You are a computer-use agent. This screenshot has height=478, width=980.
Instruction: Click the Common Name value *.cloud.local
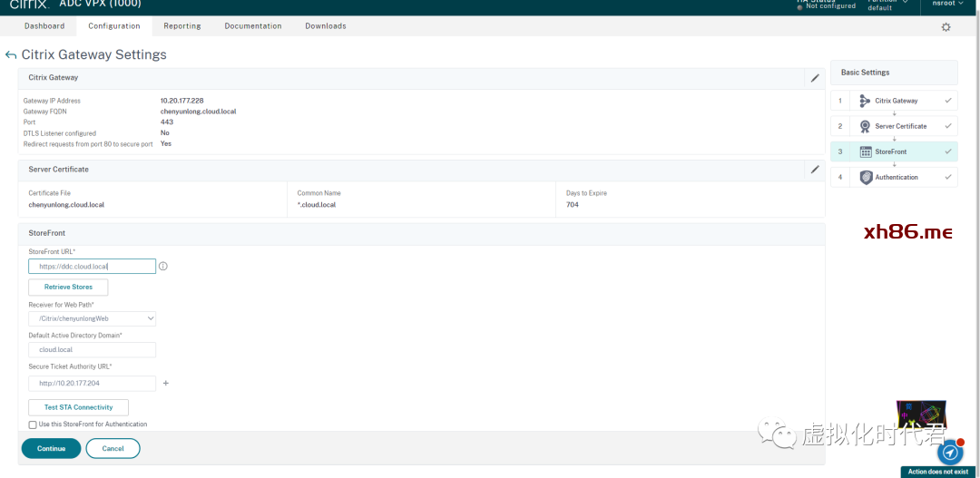pos(317,205)
